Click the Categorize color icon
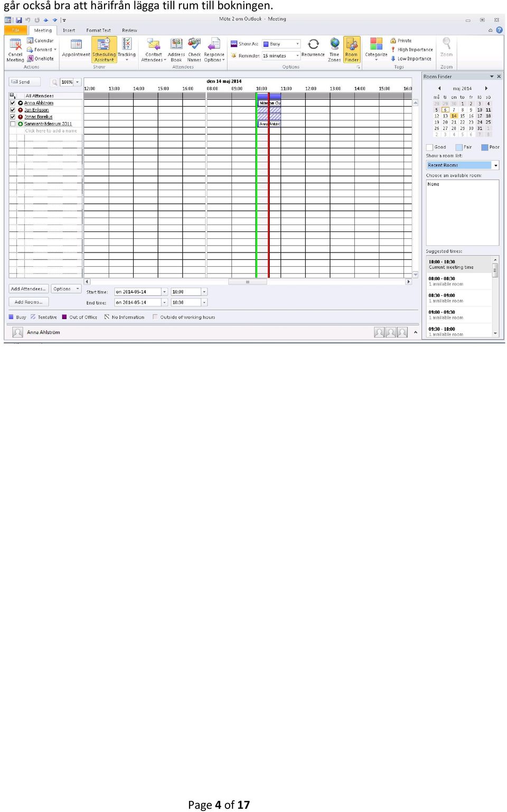 pyautogui.click(x=376, y=44)
